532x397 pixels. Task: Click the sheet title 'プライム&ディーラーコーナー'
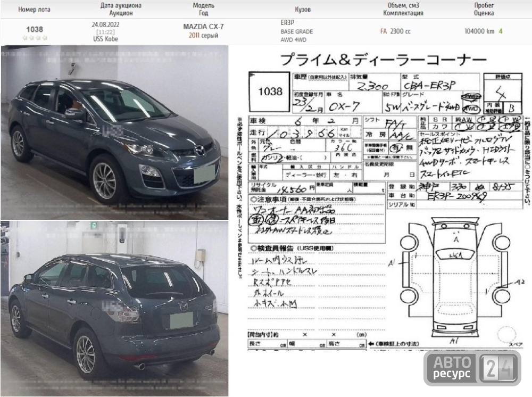point(384,60)
